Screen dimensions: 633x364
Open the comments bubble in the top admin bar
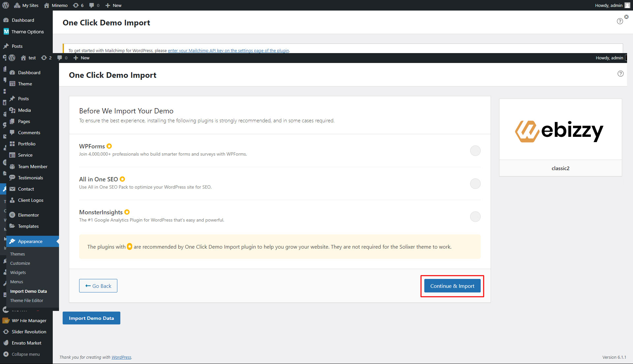[94, 5]
